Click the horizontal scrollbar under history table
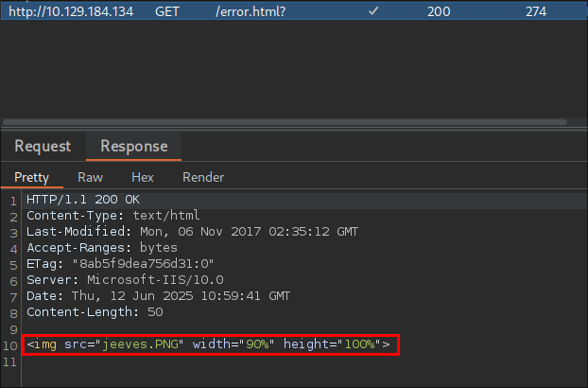Viewport: 588px width, 388px height. coord(285,122)
